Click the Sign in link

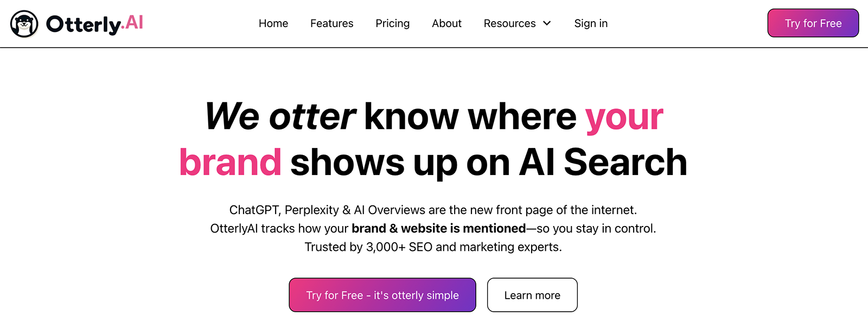[591, 23]
